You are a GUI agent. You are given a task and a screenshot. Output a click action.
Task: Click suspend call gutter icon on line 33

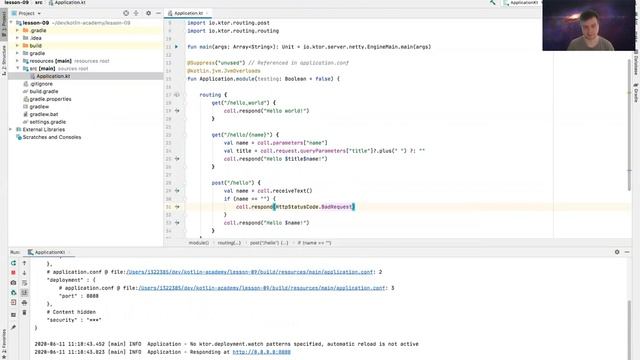coord(177,223)
